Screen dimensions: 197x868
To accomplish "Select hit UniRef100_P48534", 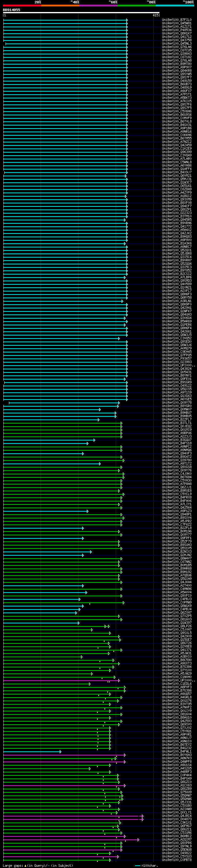I will point(176,30).
